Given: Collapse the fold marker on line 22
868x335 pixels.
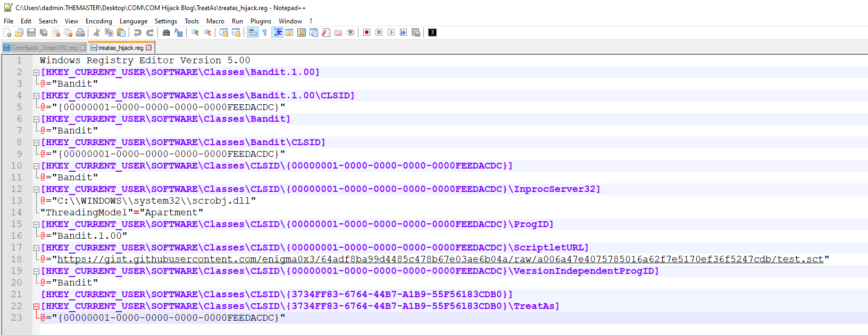Looking at the screenshot, I should pos(36,306).
